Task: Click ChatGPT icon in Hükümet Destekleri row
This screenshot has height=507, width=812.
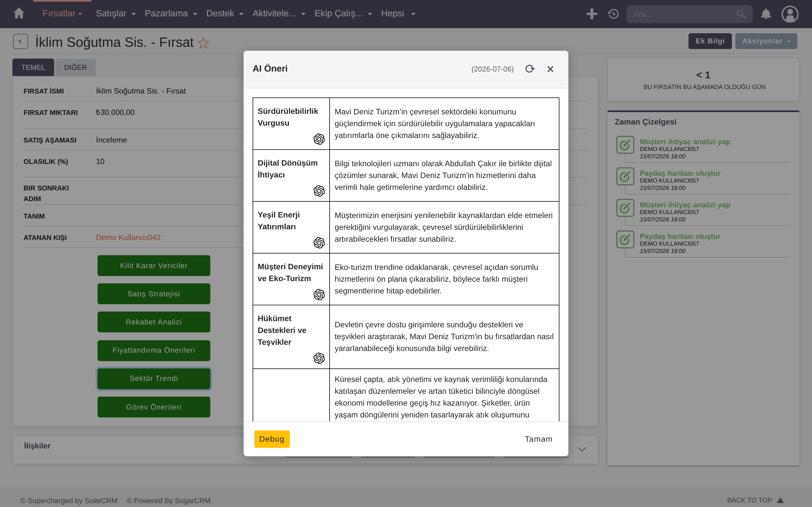Action: pos(319,358)
